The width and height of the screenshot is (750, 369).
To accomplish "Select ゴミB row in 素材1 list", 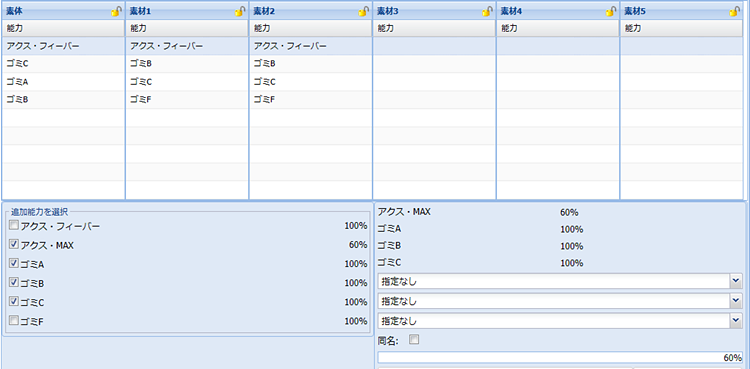I will tap(187, 64).
